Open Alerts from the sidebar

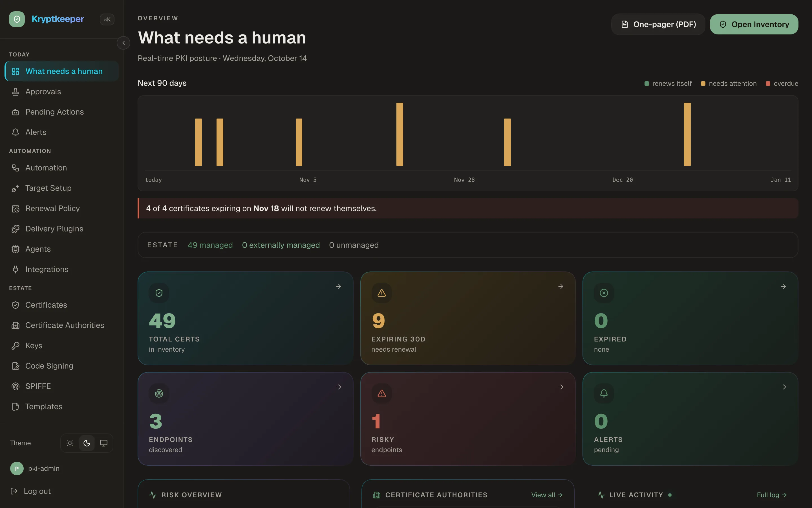coord(62,132)
